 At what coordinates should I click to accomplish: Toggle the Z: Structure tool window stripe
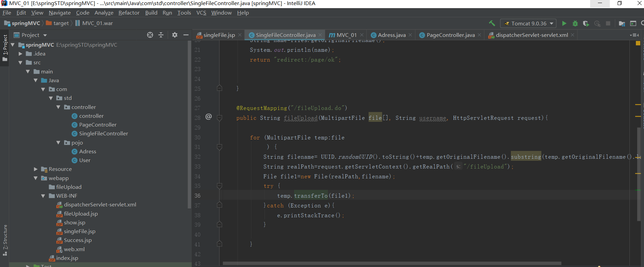point(5,240)
